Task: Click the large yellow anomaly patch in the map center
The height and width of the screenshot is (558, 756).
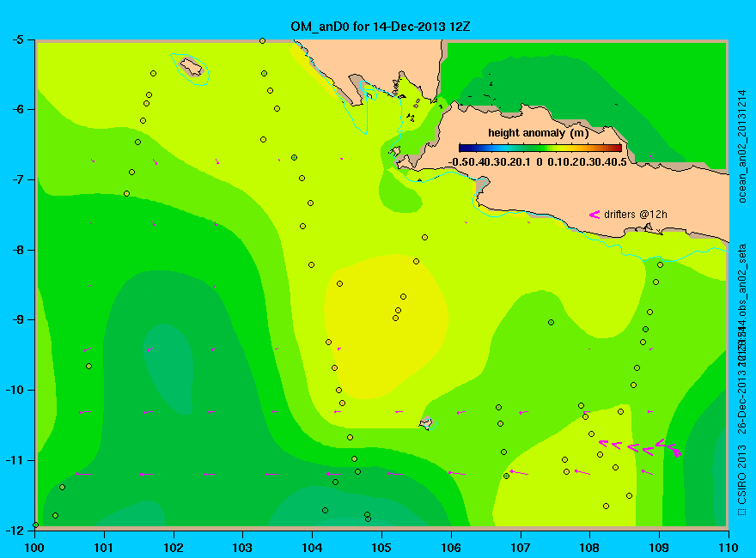Action: (x=386, y=326)
